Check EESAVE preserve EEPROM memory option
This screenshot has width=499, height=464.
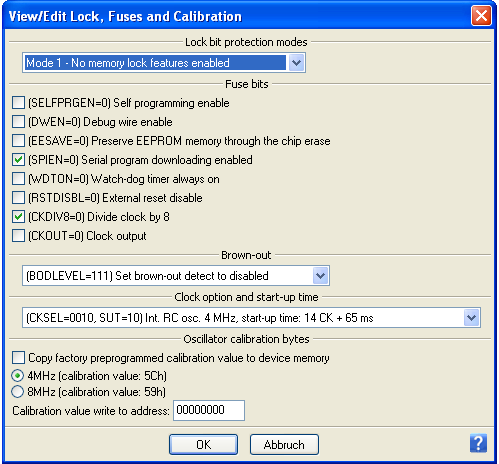(18, 141)
